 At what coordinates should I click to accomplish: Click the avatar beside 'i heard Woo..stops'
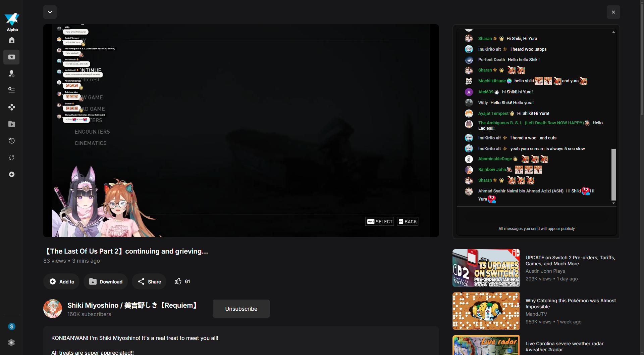[469, 49]
